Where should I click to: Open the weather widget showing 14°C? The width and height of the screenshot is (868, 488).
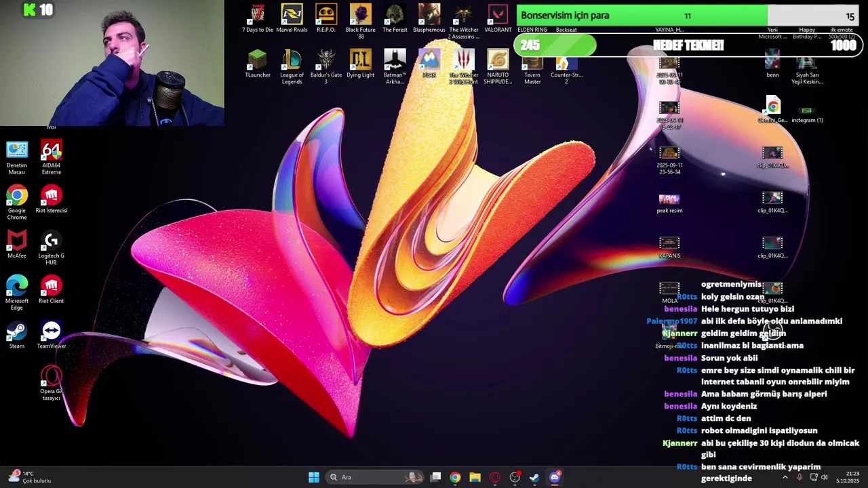point(29,477)
